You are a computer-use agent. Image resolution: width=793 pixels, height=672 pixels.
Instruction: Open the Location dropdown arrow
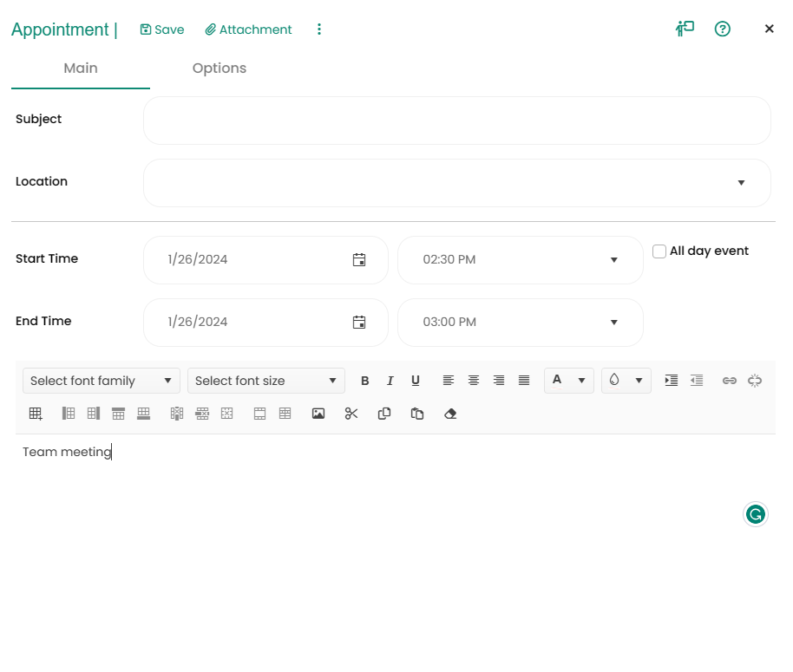point(741,183)
